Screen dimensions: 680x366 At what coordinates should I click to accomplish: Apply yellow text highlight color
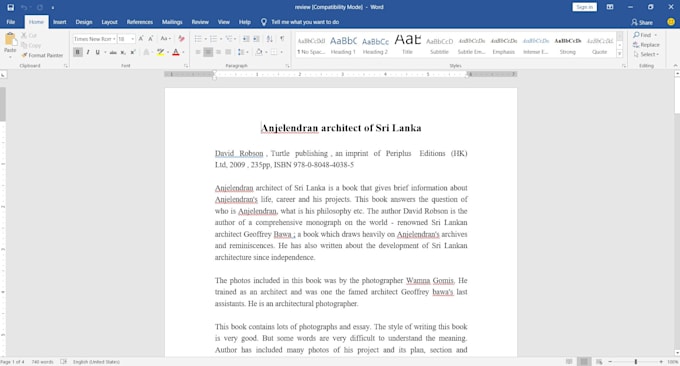click(x=160, y=52)
